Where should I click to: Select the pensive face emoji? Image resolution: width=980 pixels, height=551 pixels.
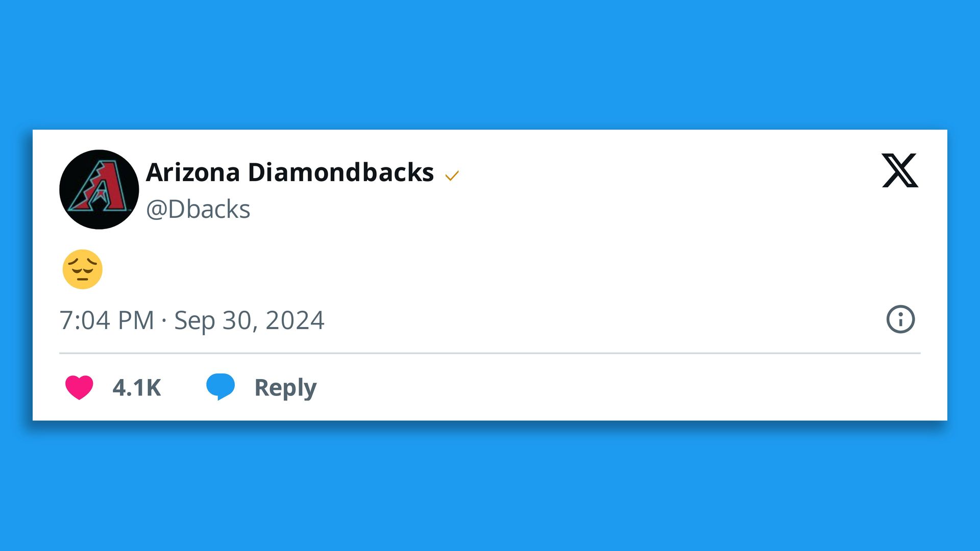(82, 269)
